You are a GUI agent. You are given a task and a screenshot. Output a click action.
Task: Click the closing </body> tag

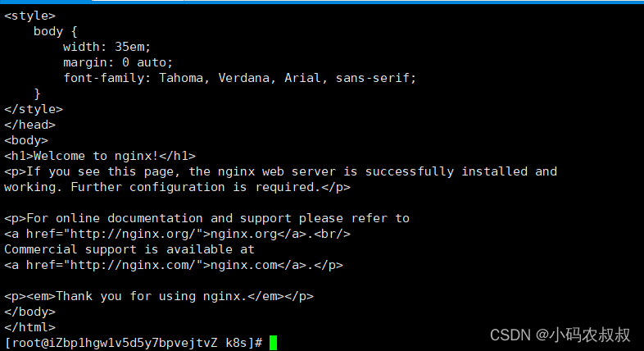click(29, 312)
